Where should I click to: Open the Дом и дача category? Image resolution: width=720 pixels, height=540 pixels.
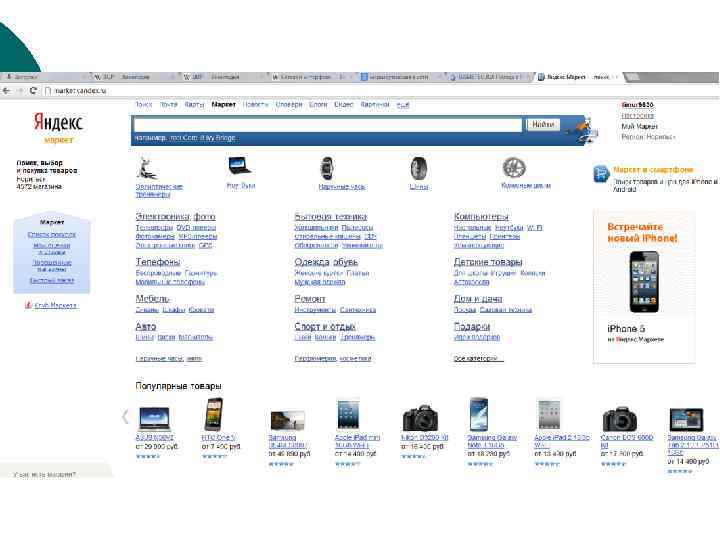pos(478,298)
